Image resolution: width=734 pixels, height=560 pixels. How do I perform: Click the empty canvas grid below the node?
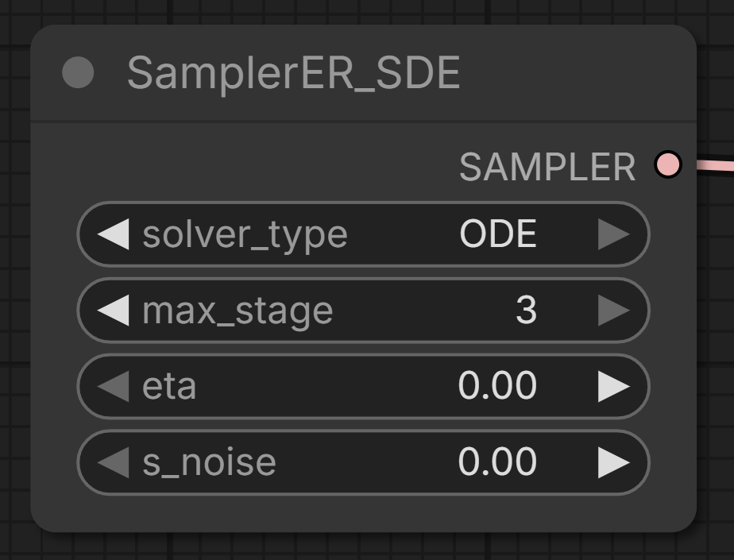coord(365,546)
